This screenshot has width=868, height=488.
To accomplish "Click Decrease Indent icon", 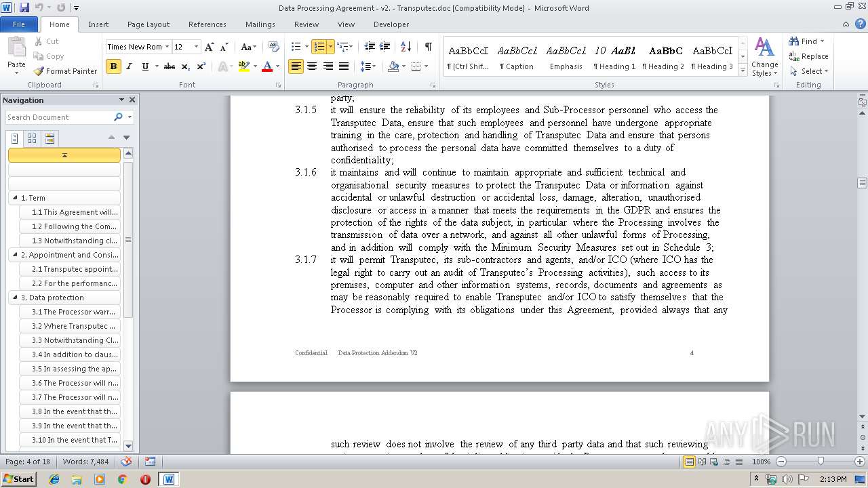I will pyautogui.click(x=370, y=47).
